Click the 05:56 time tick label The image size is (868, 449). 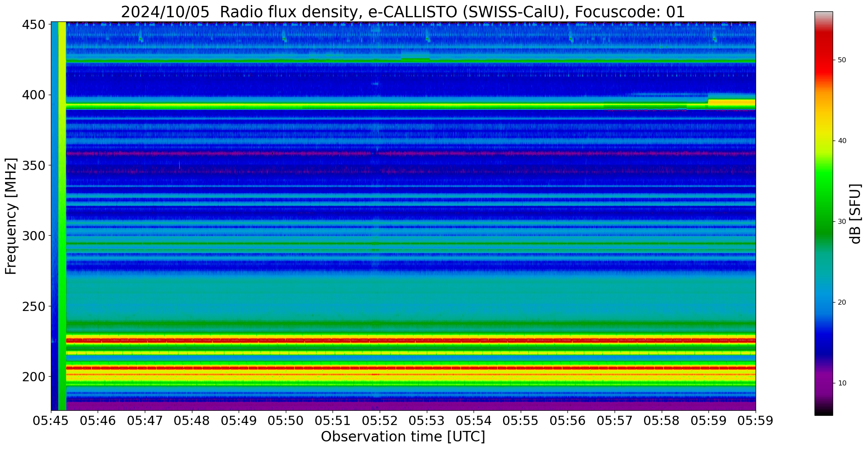point(568,421)
